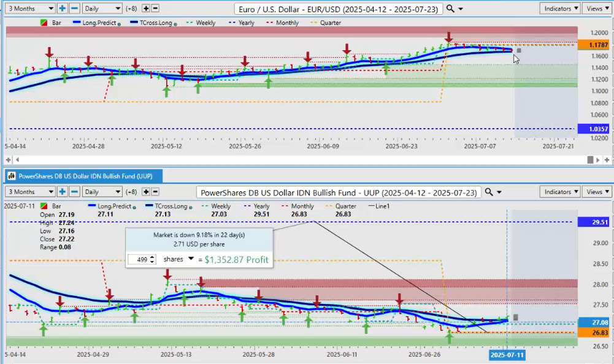Click zoom-in plus button on UUP chart
The image size is (614, 364).
[x=63, y=192]
